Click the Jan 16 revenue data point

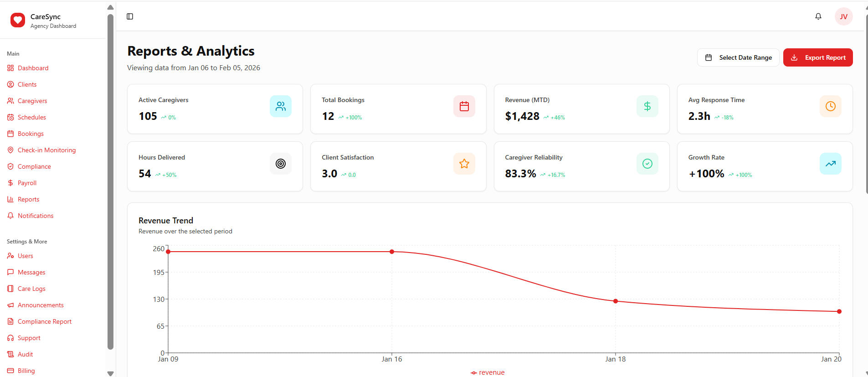click(x=392, y=252)
